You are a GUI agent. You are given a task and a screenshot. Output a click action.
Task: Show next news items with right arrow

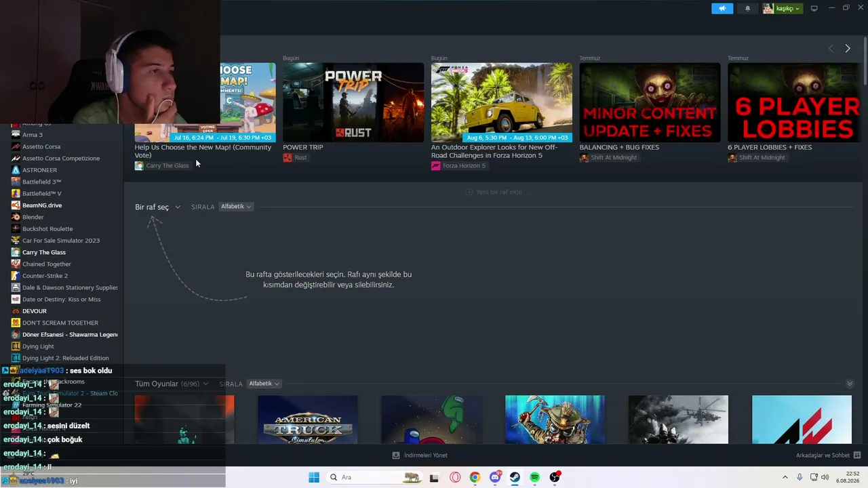[848, 48]
